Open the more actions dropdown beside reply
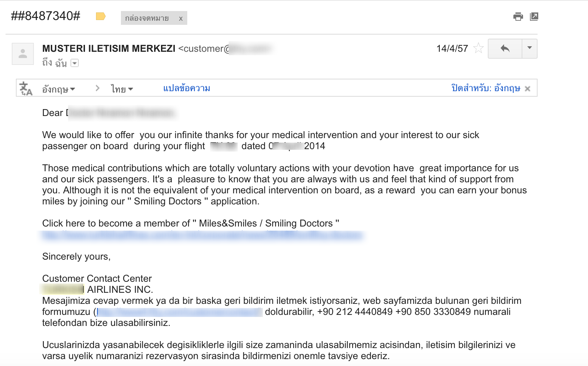This screenshot has height=366, width=588. click(x=529, y=48)
